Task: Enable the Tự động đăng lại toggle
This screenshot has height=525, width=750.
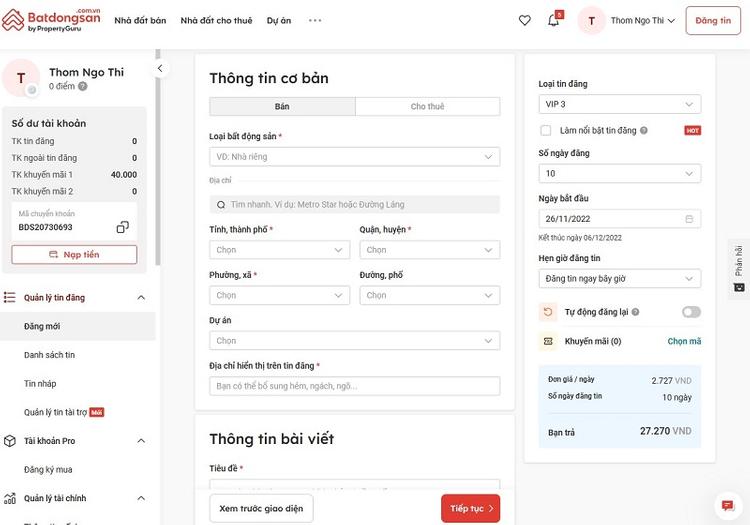Action: (691, 312)
